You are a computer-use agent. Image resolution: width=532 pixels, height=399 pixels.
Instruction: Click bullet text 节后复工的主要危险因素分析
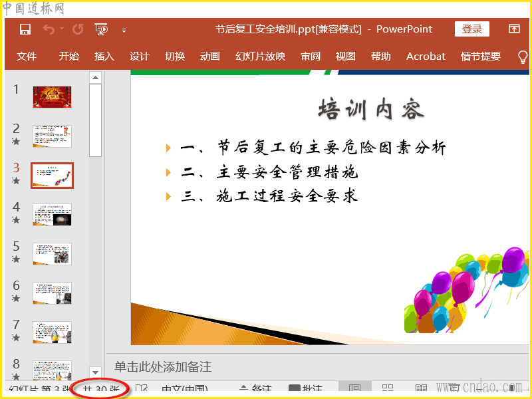point(331,148)
